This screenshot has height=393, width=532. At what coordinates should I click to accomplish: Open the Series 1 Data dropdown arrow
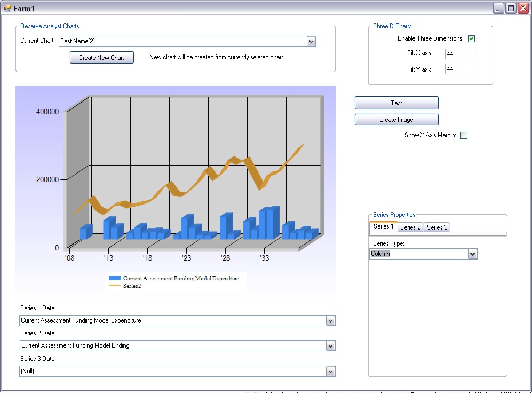click(x=330, y=321)
